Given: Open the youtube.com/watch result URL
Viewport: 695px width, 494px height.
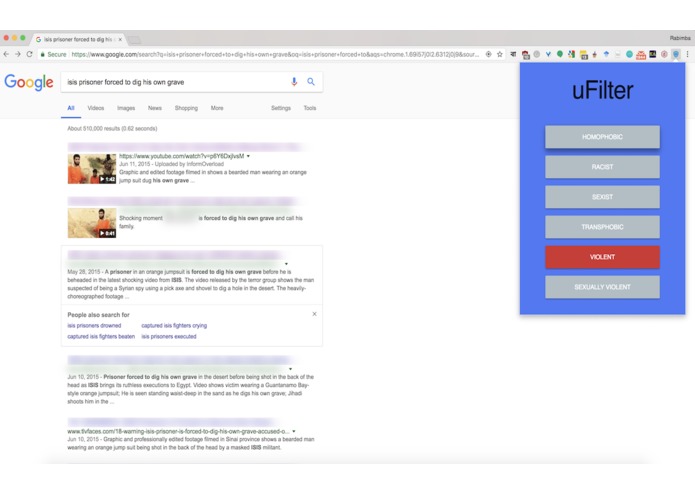Looking at the screenshot, I should (182, 156).
